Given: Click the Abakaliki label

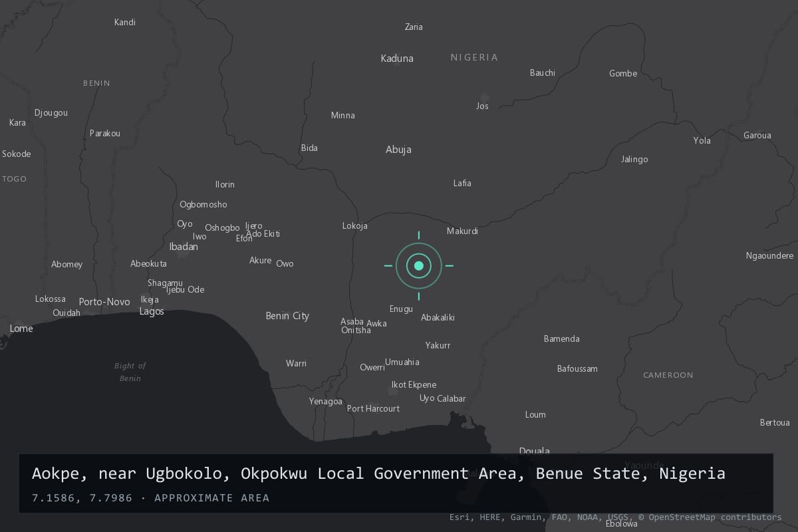Looking at the screenshot, I should click(438, 318).
